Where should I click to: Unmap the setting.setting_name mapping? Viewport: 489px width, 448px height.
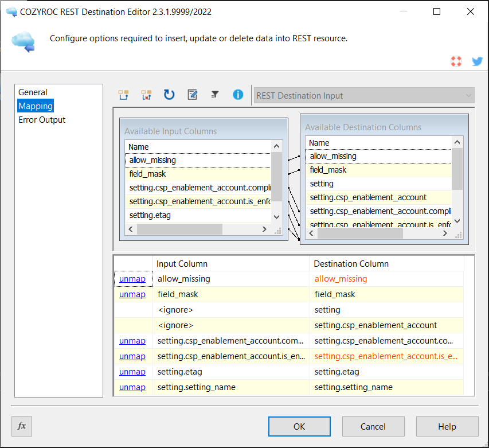(x=132, y=387)
